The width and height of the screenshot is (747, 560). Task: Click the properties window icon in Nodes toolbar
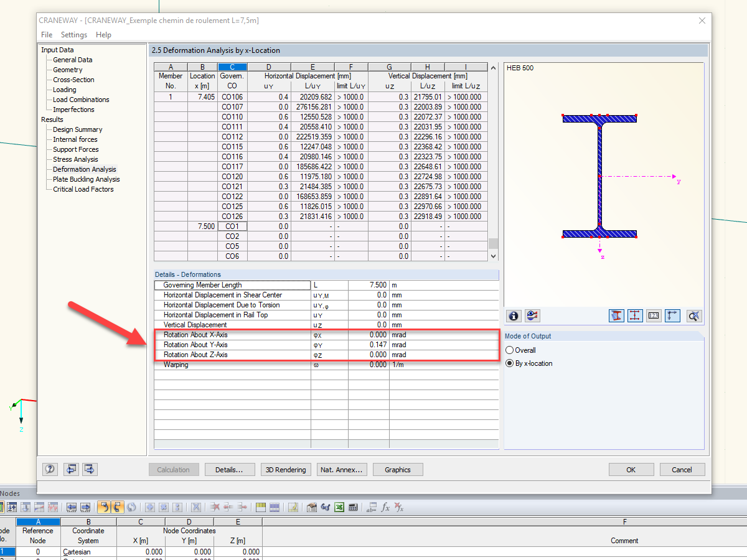tap(311, 507)
